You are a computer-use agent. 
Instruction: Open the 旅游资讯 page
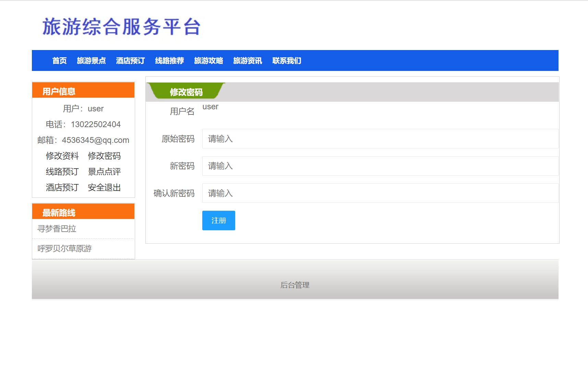click(248, 60)
